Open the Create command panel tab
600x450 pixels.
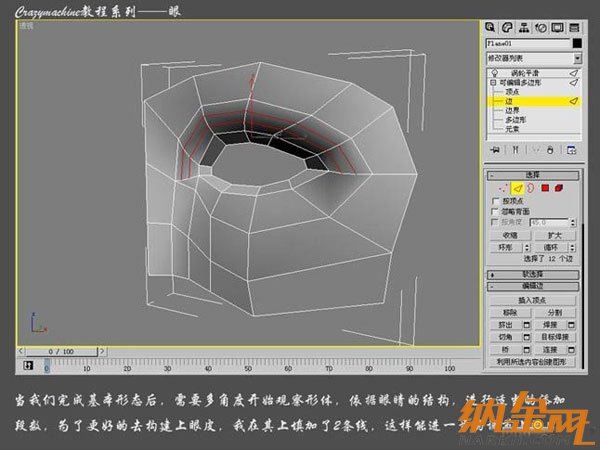[491, 27]
